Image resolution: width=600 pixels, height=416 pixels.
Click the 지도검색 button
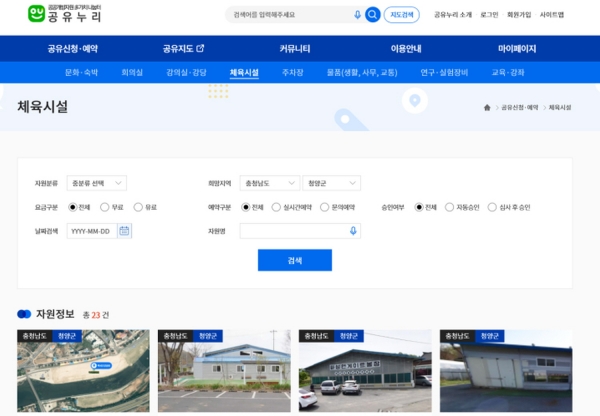coord(402,15)
